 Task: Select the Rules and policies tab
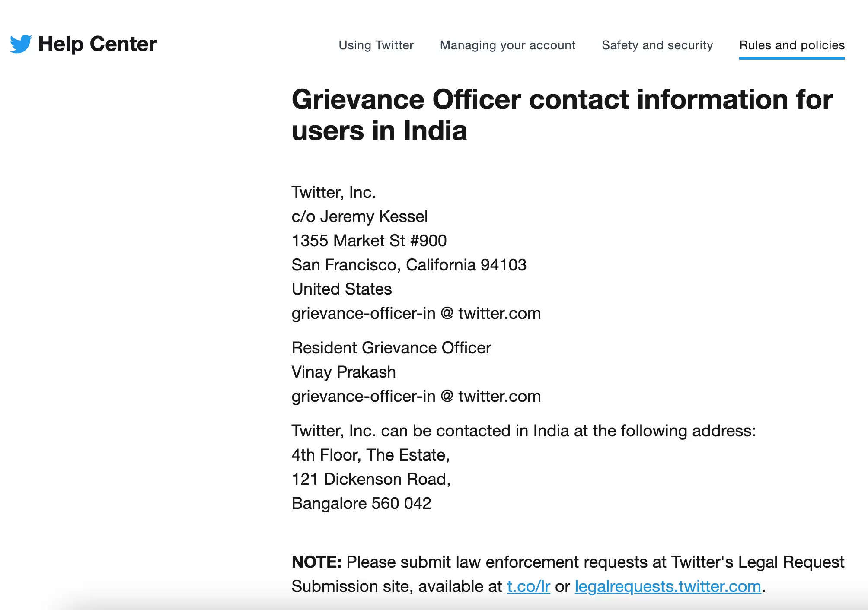click(x=791, y=45)
